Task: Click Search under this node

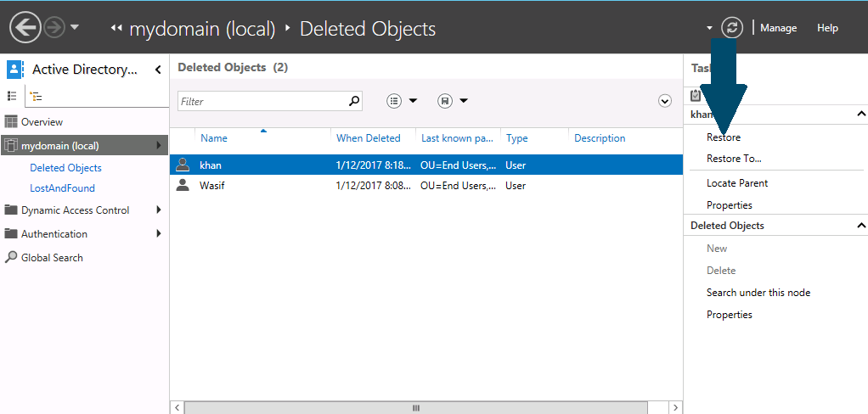Action: pos(758,293)
